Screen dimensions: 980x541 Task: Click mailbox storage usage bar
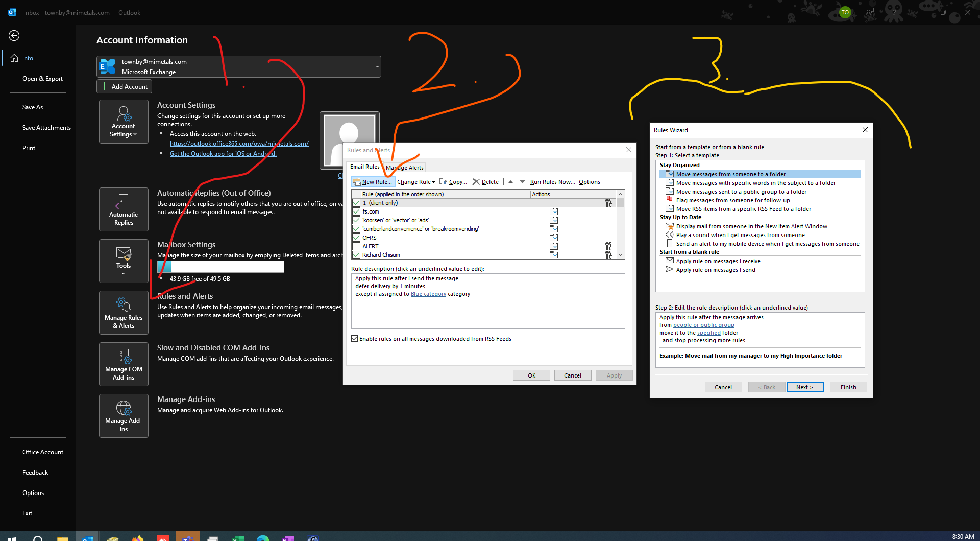click(x=220, y=267)
